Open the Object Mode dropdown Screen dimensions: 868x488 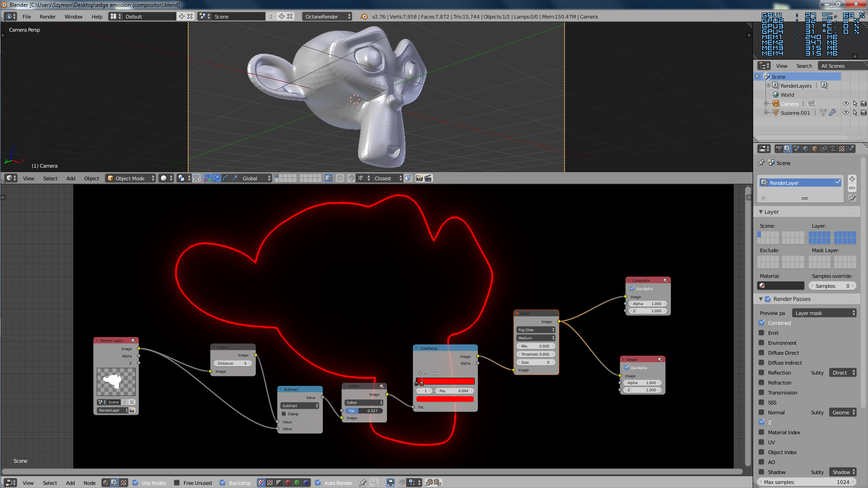pyautogui.click(x=130, y=178)
